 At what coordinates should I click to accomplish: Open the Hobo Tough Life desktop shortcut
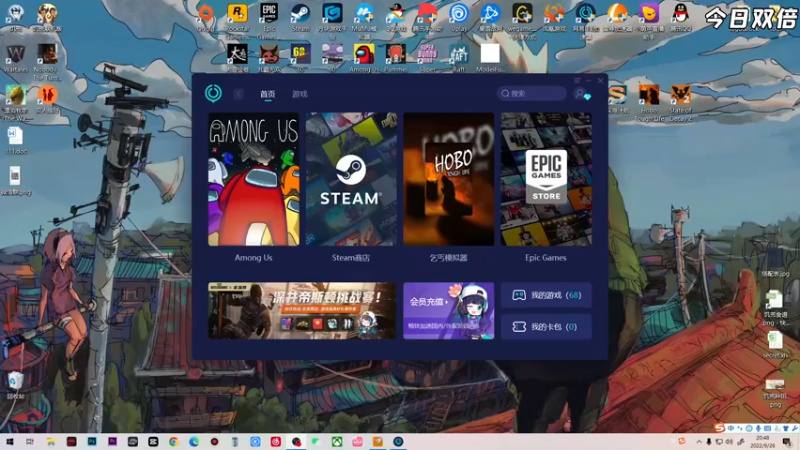(649, 102)
